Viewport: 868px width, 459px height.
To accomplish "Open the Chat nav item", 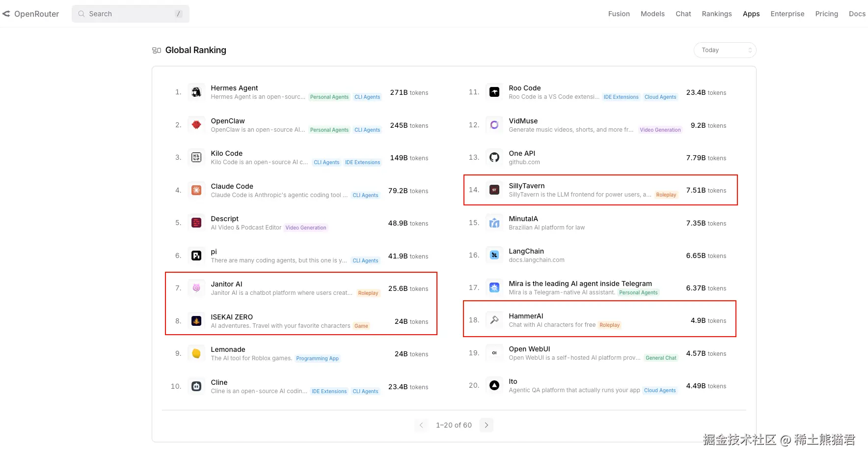I will [683, 14].
